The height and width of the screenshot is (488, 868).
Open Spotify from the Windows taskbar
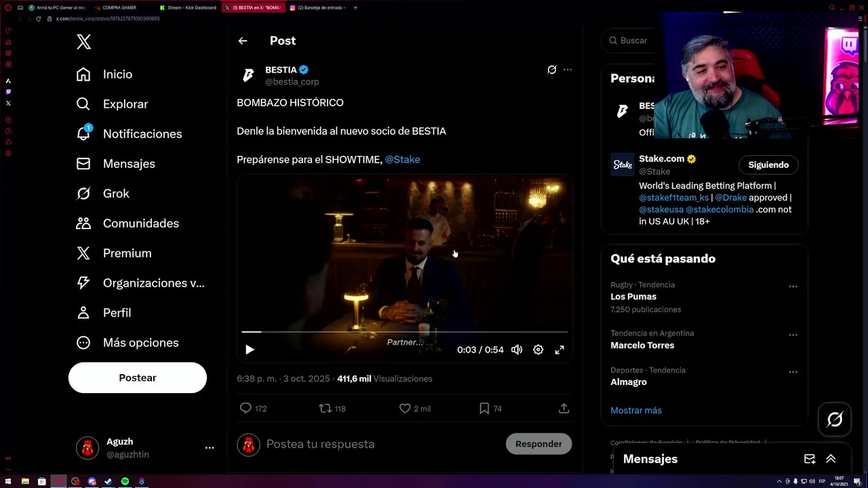tap(125, 481)
